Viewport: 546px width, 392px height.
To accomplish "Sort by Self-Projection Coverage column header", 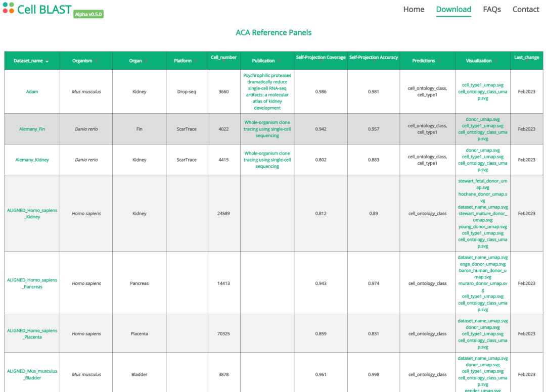I will tap(321, 61).
